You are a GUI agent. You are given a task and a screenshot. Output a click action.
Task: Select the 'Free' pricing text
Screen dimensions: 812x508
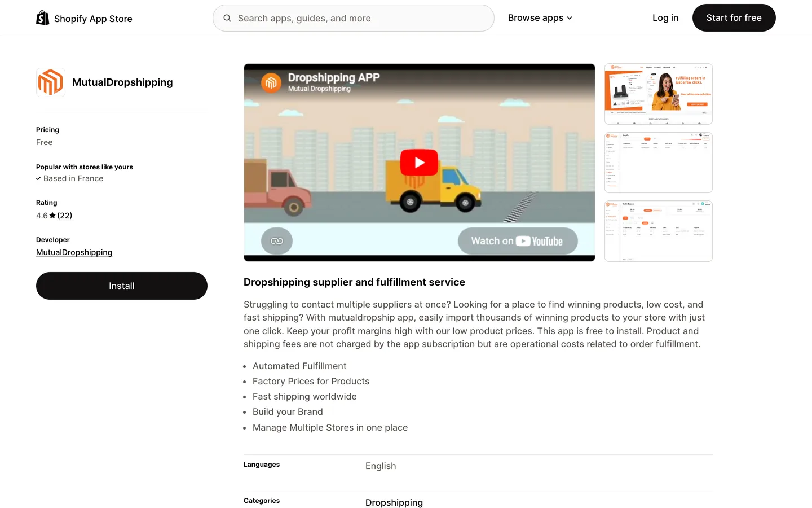tap(45, 142)
